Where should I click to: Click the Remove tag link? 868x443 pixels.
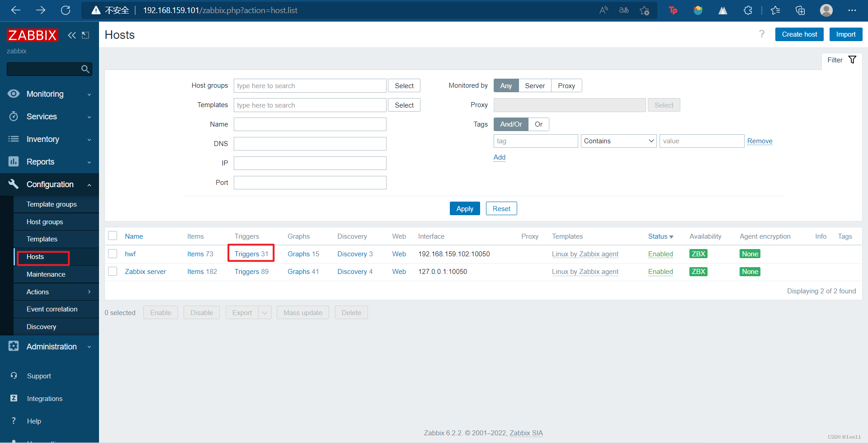point(759,141)
